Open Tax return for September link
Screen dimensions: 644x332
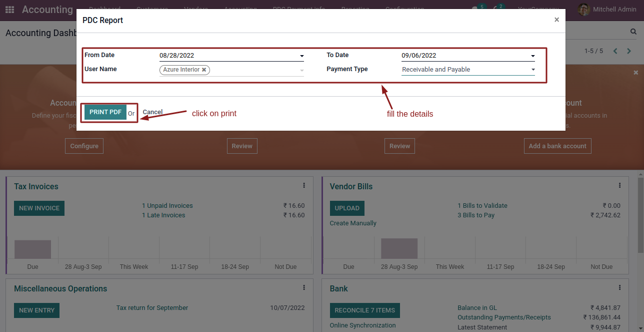(152, 308)
